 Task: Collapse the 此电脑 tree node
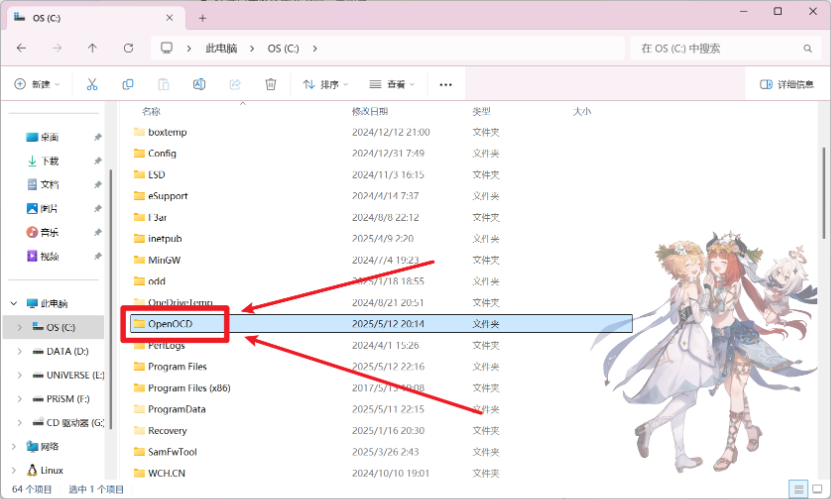(x=14, y=304)
